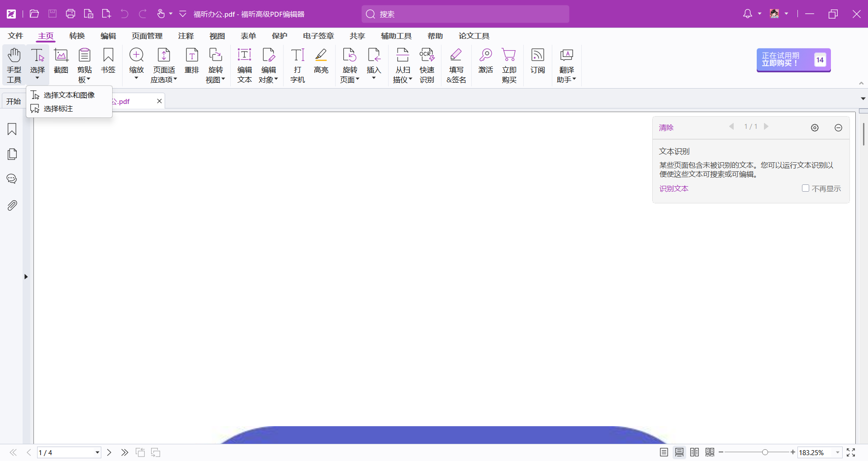Choose 选择标注 from the dropdown menu
The width and height of the screenshot is (868, 461).
[x=58, y=109]
